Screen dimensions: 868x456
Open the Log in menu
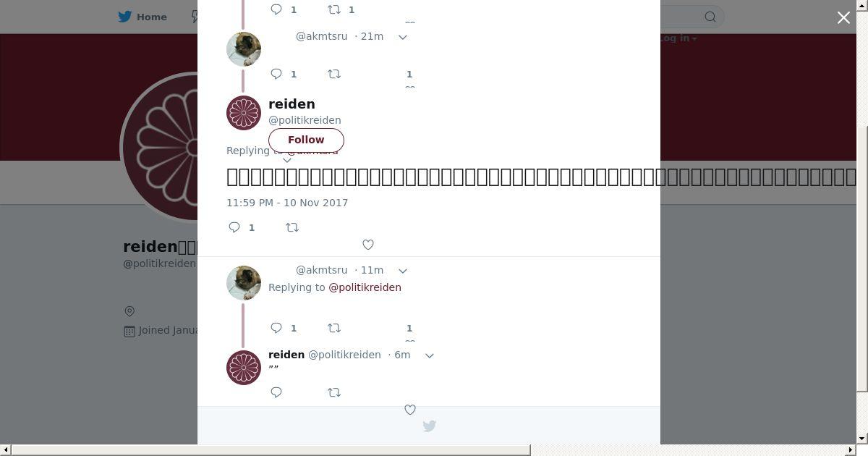click(x=678, y=38)
